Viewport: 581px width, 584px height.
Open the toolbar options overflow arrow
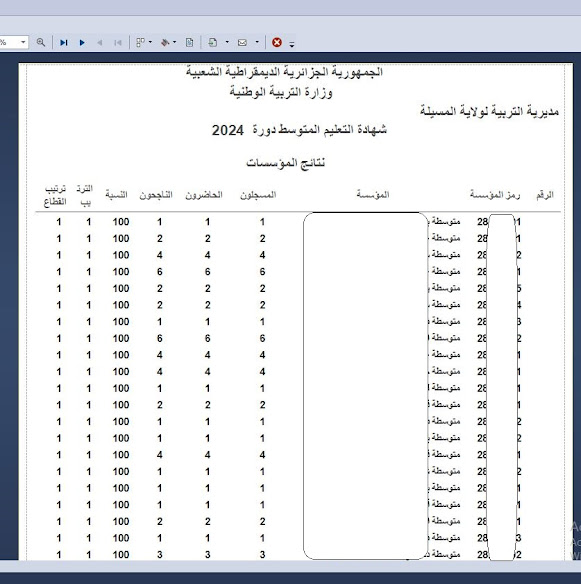coord(292,44)
